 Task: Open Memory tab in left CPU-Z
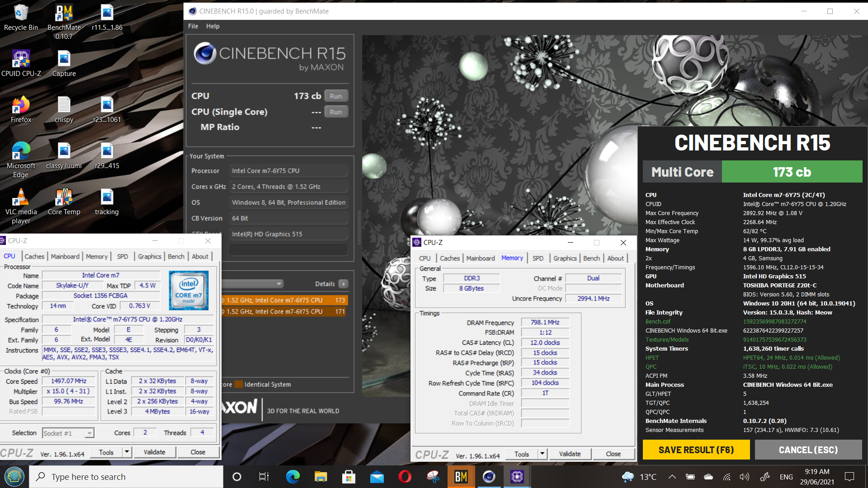[97, 256]
